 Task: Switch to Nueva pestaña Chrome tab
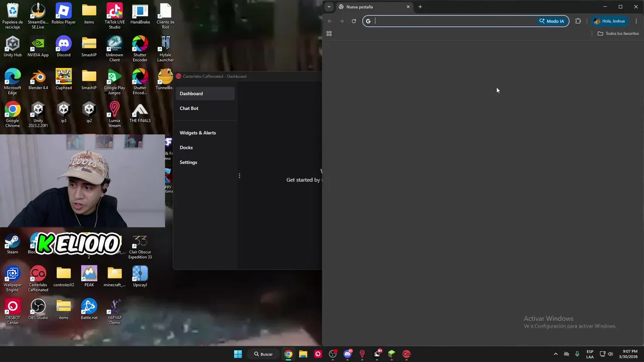[x=372, y=7]
